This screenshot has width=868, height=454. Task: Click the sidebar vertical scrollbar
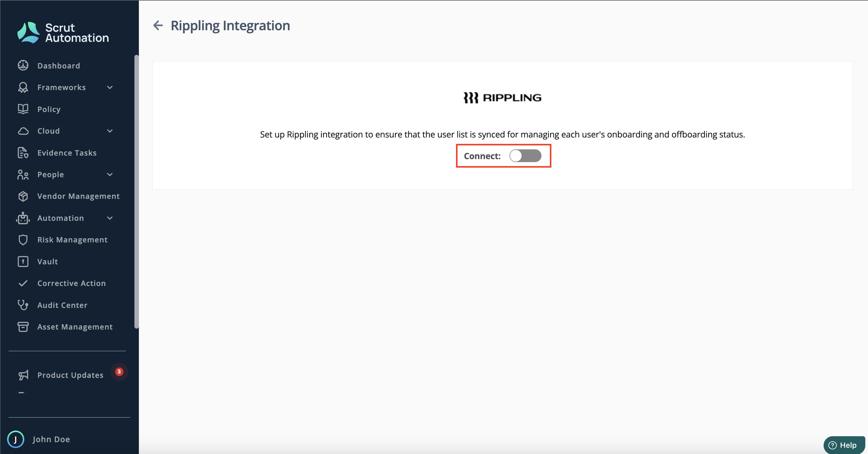click(136, 191)
